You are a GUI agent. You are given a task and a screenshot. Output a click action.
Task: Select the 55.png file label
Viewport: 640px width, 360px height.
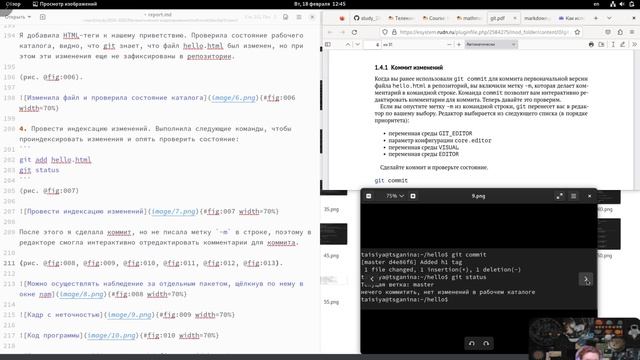coord(331,302)
